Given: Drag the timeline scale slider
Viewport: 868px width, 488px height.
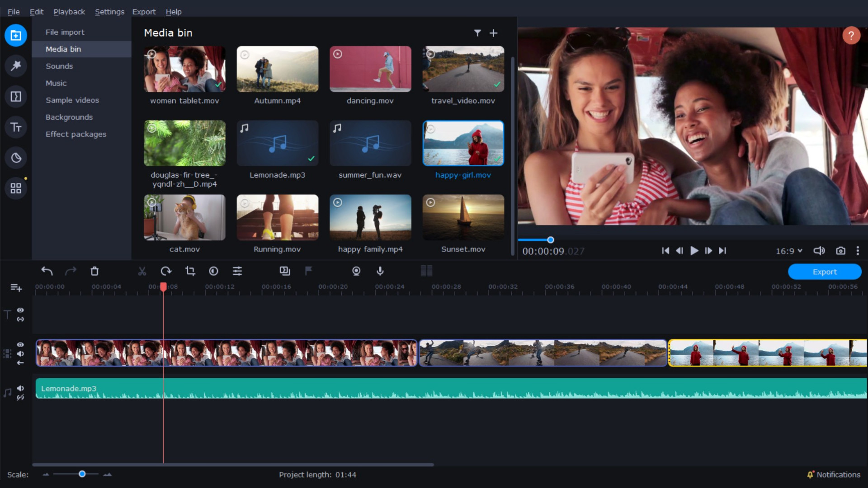Looking at the screenshot, I should [82, 474].
